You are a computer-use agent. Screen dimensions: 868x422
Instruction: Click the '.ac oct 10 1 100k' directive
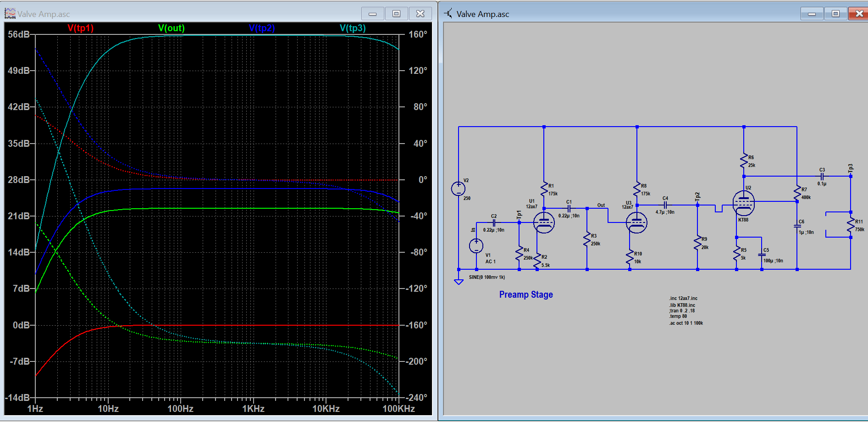[686, 323]
